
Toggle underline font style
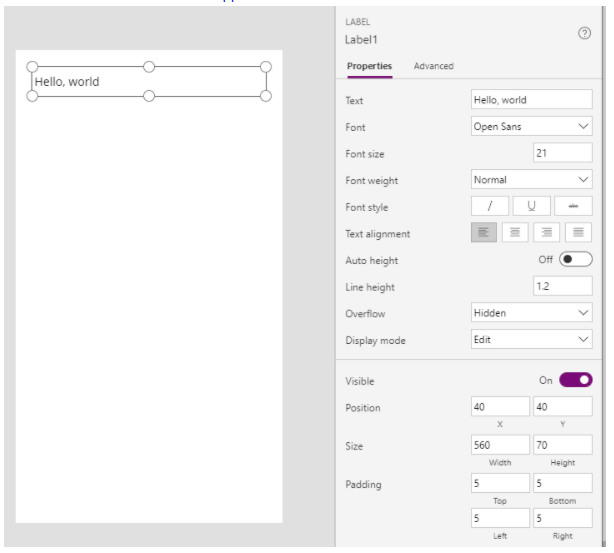pyautogui.click(x=531, y=206)
